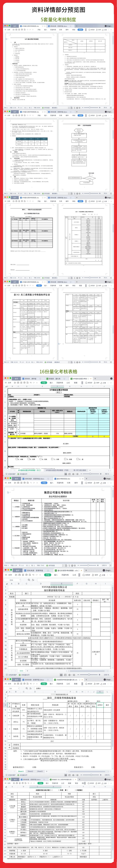Click the KPI指标设置及考核表 title cell
The image size is (117, 868).
(59, 390)
